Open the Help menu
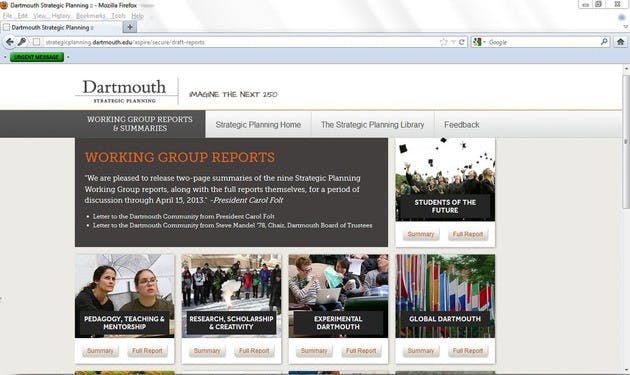630x375 pixels. click(x=137, y=16)
